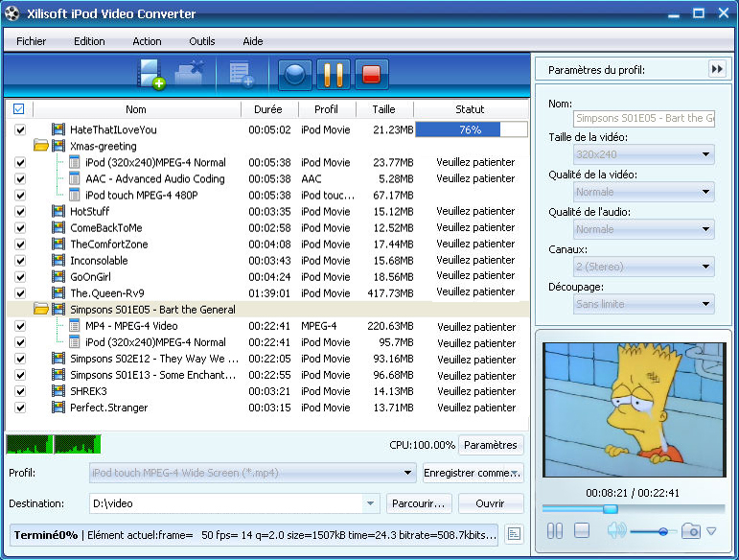The height and width of the screenshot is (560, 739).
Task: Click the Remove file toolbar icon
Action: pos(190,74)
